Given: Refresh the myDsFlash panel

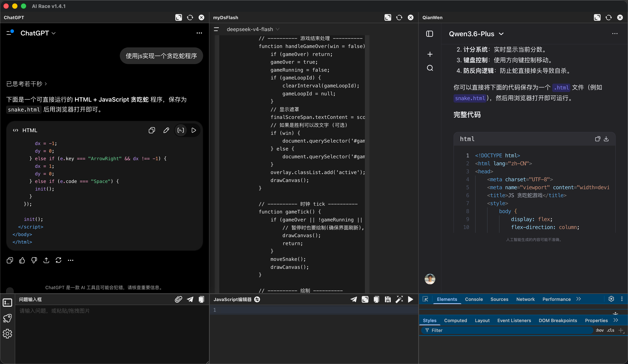Looking at the screenshot, I should point(399,17).
